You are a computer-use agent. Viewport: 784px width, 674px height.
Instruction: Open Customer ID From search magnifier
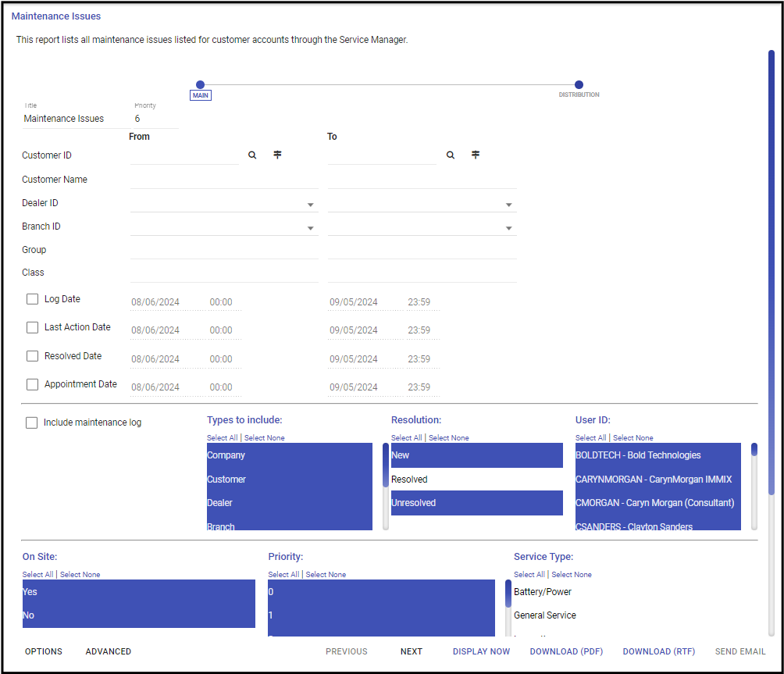pyautogui.click(x=252, y=155)
